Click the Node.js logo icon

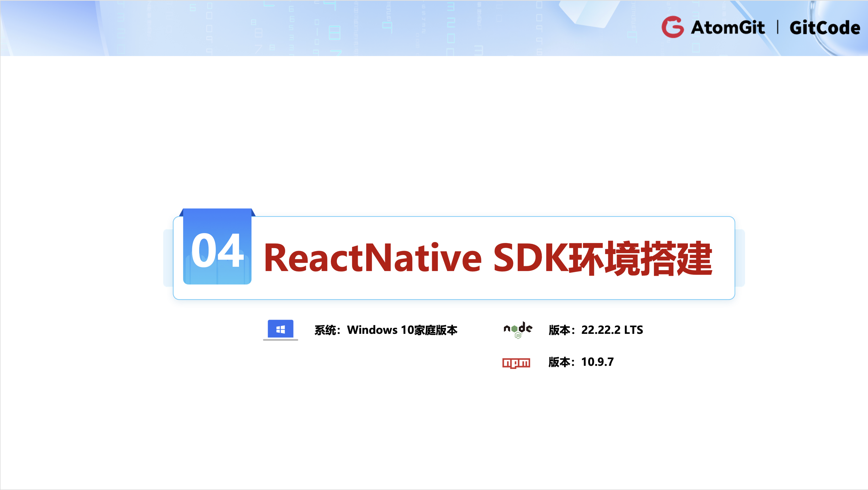pos(518,330)
